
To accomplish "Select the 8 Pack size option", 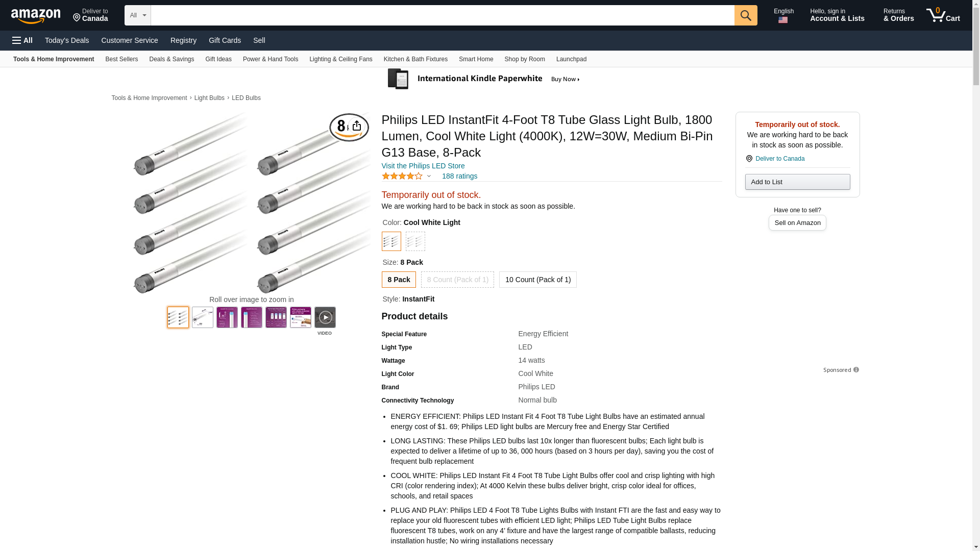I will tap(399, 280).
